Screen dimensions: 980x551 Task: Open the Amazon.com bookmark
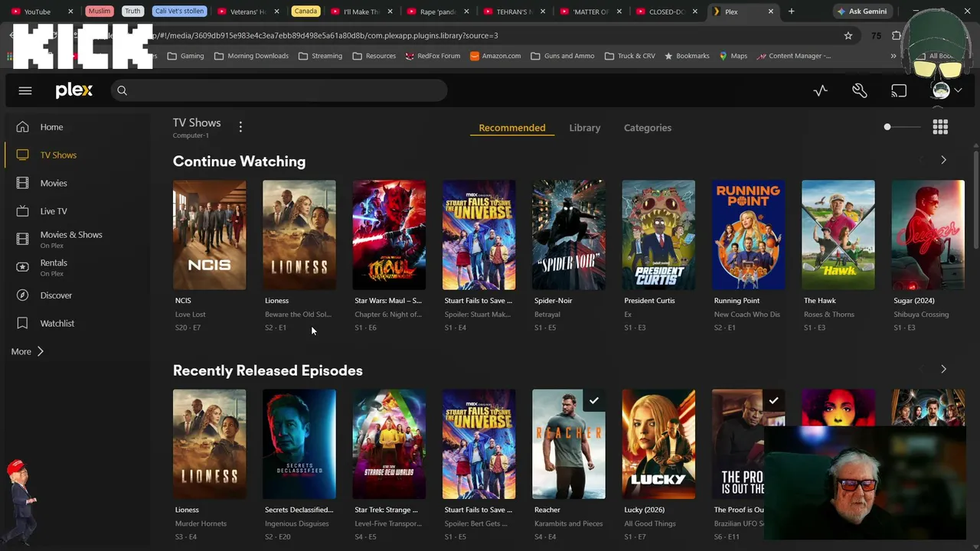495,56
